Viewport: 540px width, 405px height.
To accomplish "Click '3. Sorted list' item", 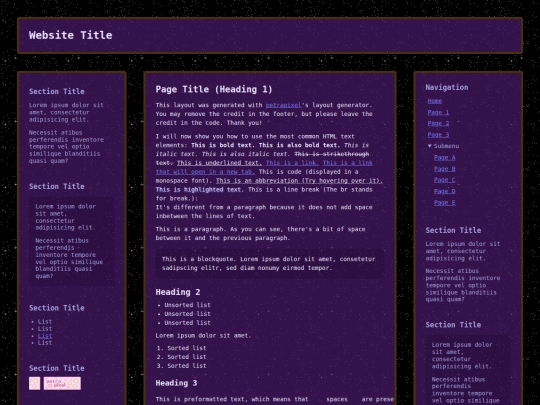I will click(181, 366).
